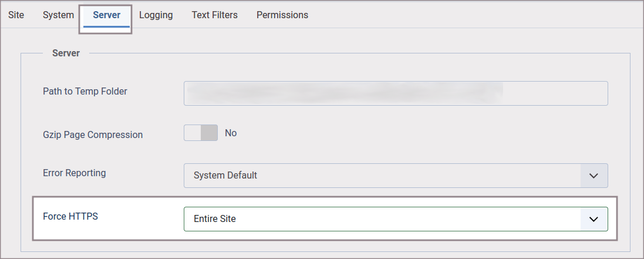Click the Error Reporting label
This screenshot has width=644, height=259.
pyautogui.click(x=75, y=173)
